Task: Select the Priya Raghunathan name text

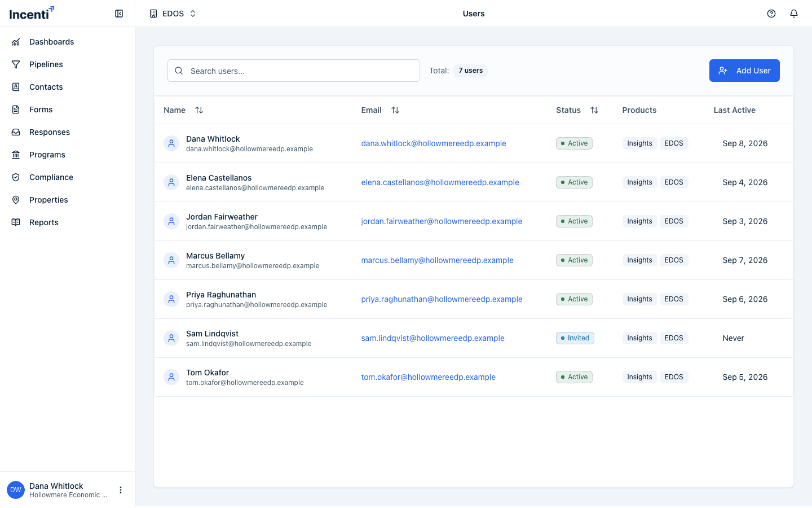Action: (x=221, y=295)
